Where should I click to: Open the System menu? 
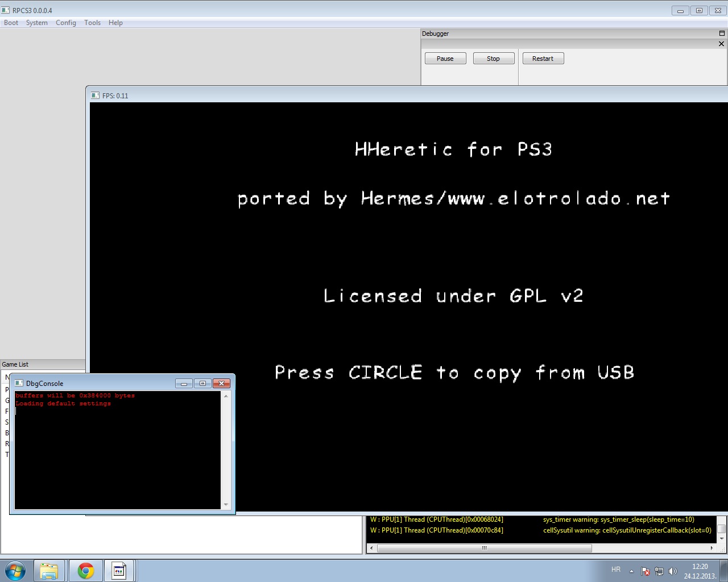(x=36, y=23)
